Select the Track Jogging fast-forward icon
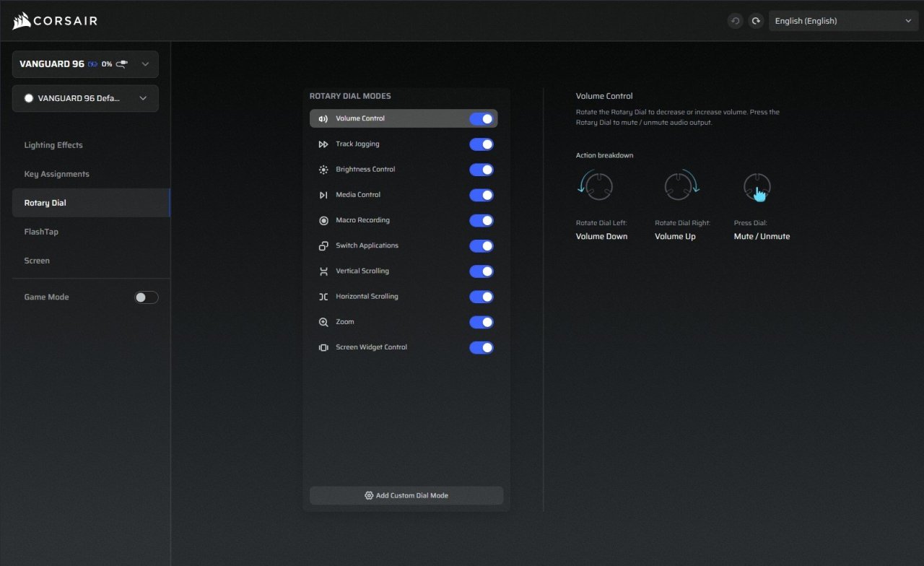The width and height of the screenshot is (924, 566). pyautogui.click(x=323, y=144)
